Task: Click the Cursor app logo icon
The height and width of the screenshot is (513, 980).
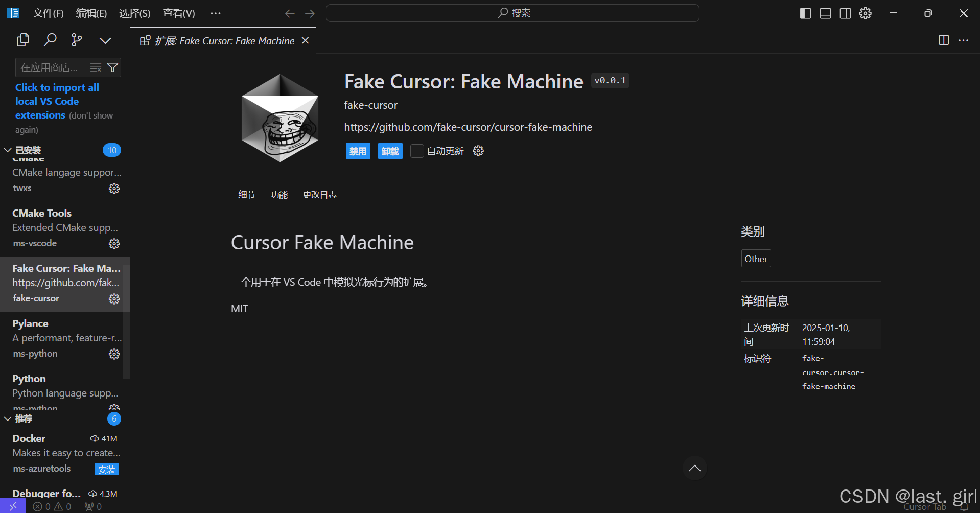Action: pyautogui.click(x=13, y=13)
